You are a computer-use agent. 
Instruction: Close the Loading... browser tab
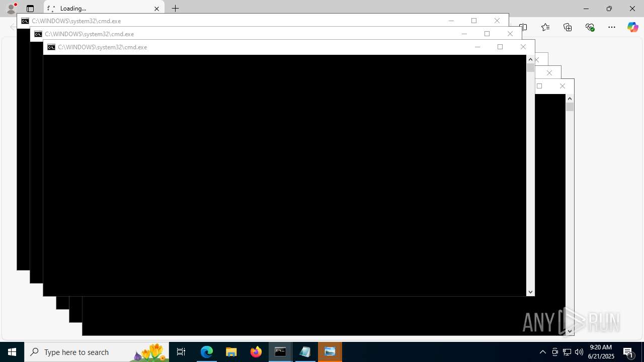point(156,9)
